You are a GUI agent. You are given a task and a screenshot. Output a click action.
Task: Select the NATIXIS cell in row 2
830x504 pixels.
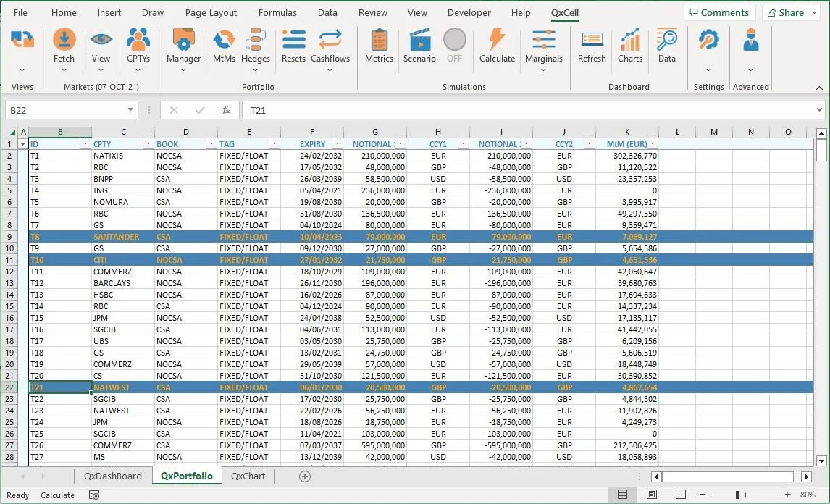(x=123, y=156)
